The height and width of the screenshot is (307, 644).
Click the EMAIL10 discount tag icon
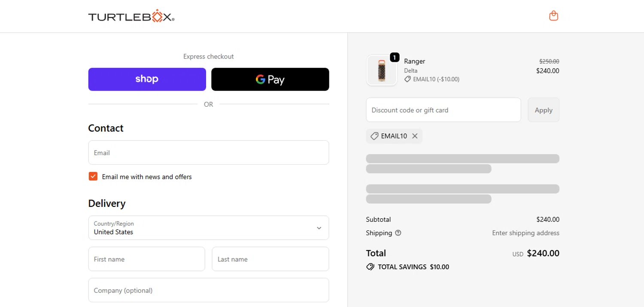374,136
